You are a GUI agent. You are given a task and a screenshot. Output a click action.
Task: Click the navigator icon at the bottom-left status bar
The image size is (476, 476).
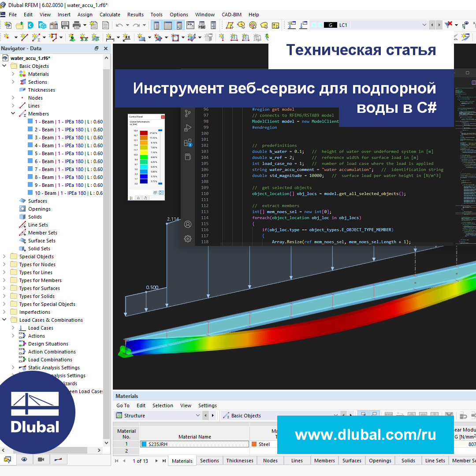tap(9, 460)
